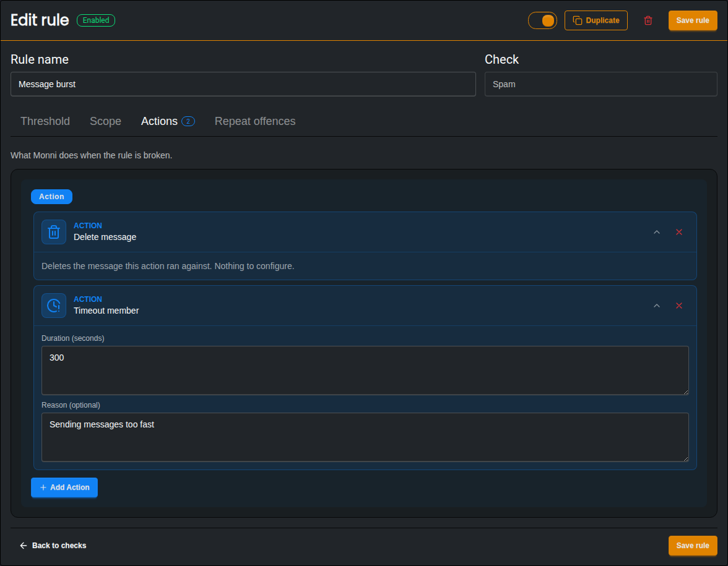The width and height of the screenshot is (728, 566).
Task: Open the Scope tab
Action: coord(105,121)
